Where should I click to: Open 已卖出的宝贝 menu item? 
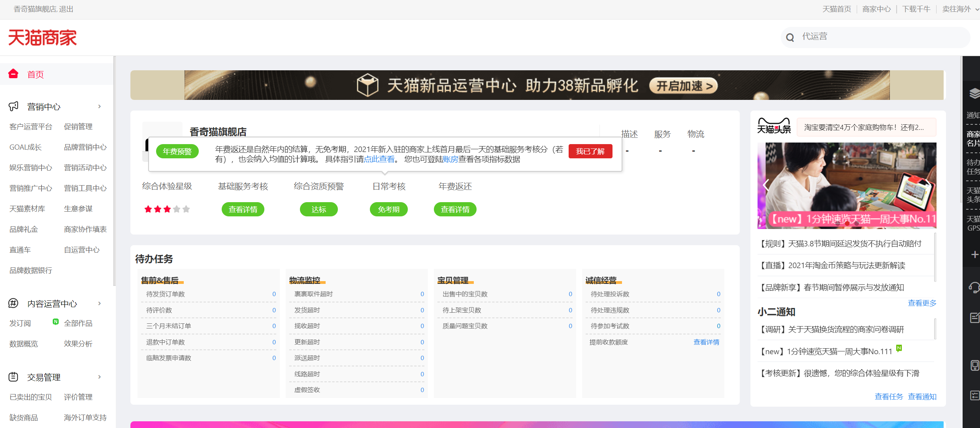click(x=31, y=397)
